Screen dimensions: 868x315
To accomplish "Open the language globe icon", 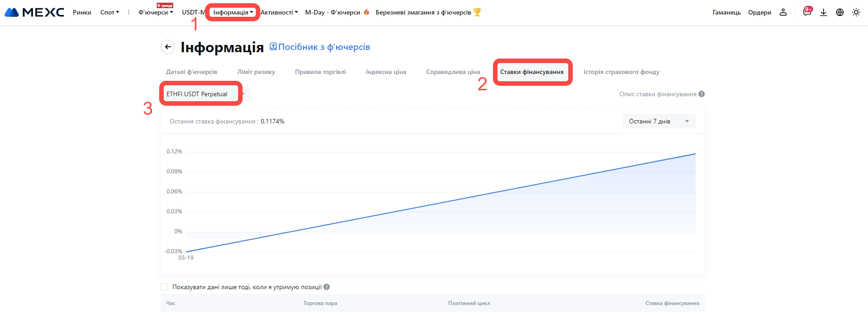I will point(840,12).
